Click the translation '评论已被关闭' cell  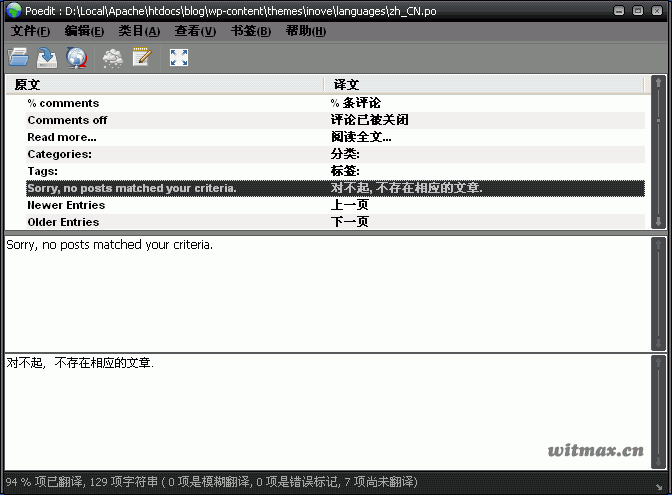[369, 120]
